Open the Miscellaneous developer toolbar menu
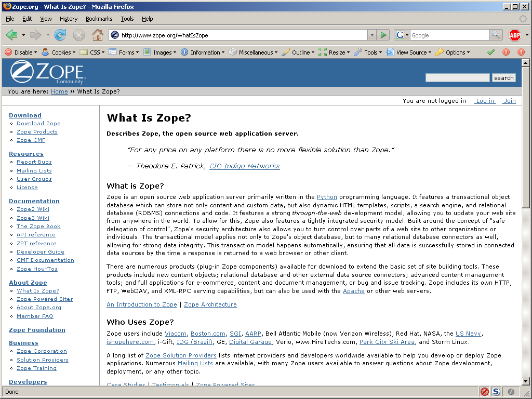The image size is (532, 399). 253,52
